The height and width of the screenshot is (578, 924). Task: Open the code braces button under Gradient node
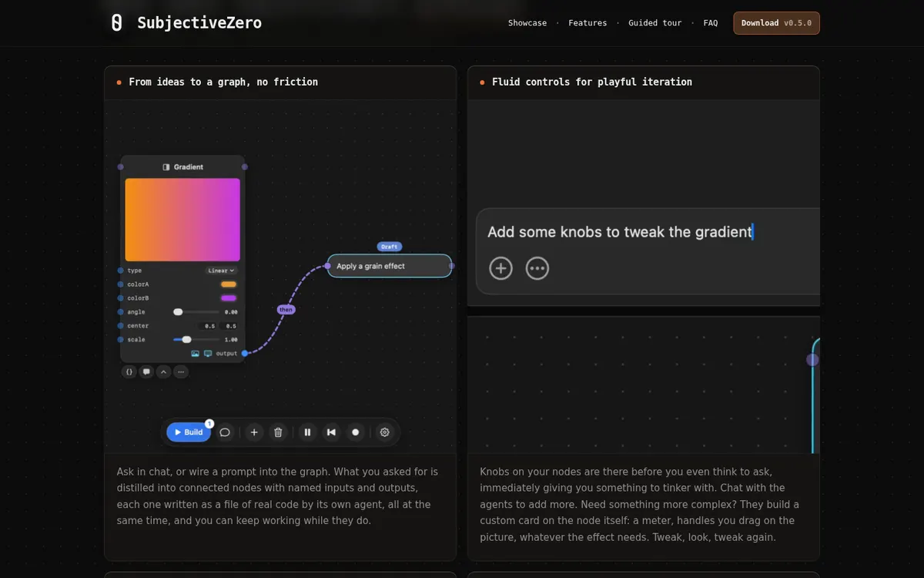pos(129,371)
